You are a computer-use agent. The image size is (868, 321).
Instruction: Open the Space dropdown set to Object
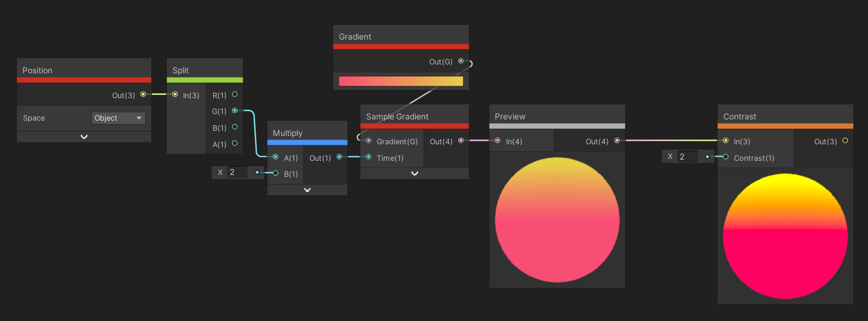point(119,118)
